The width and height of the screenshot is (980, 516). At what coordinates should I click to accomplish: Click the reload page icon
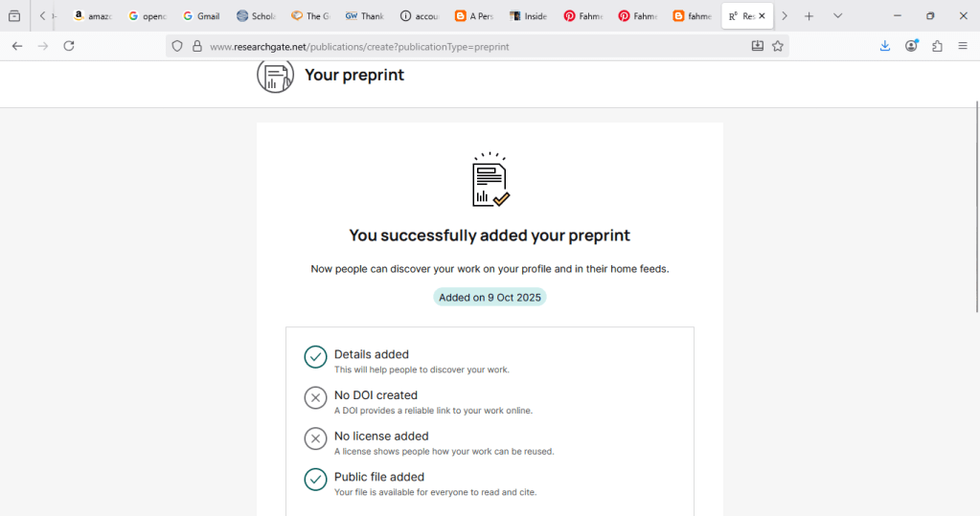tap(69, 46)
